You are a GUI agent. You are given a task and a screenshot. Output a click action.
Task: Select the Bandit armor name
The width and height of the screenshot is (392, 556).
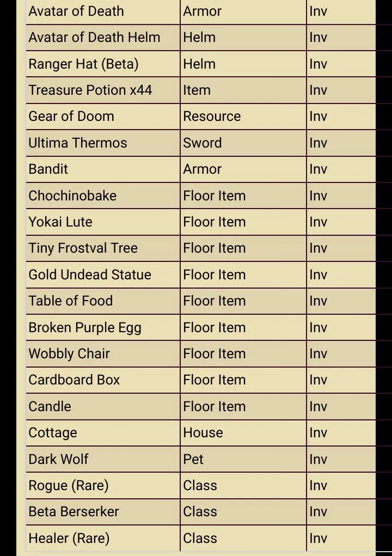coord(48,169)
